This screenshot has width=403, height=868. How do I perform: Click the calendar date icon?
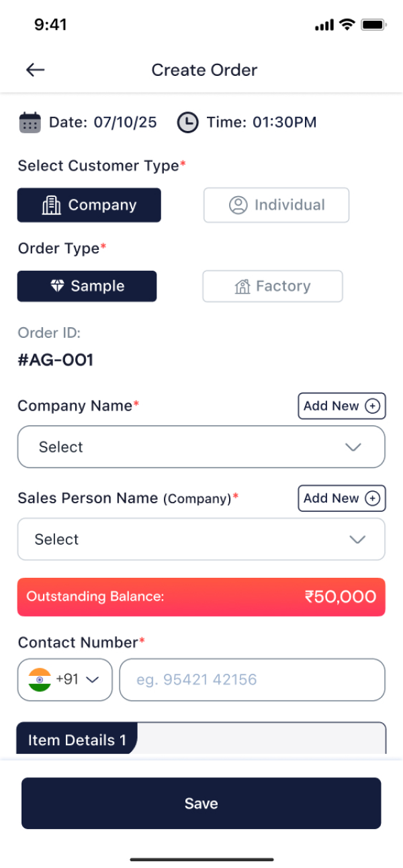(30, 122)
